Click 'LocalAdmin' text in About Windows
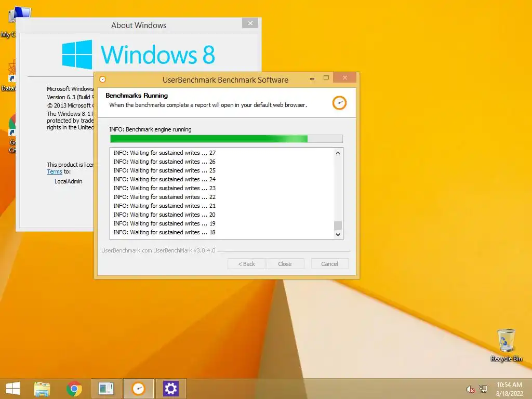Screen dimensions: 532x399 click(68, 181)
